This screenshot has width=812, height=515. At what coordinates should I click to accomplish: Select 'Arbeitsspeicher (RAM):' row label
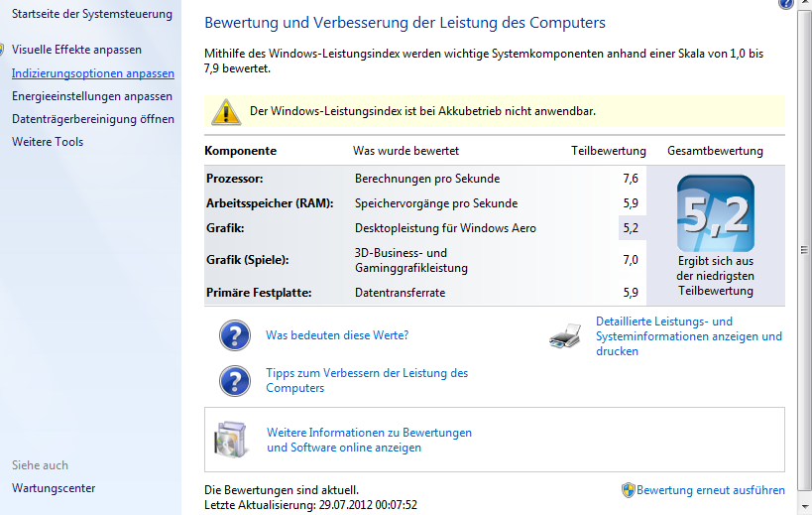[270, 203]
